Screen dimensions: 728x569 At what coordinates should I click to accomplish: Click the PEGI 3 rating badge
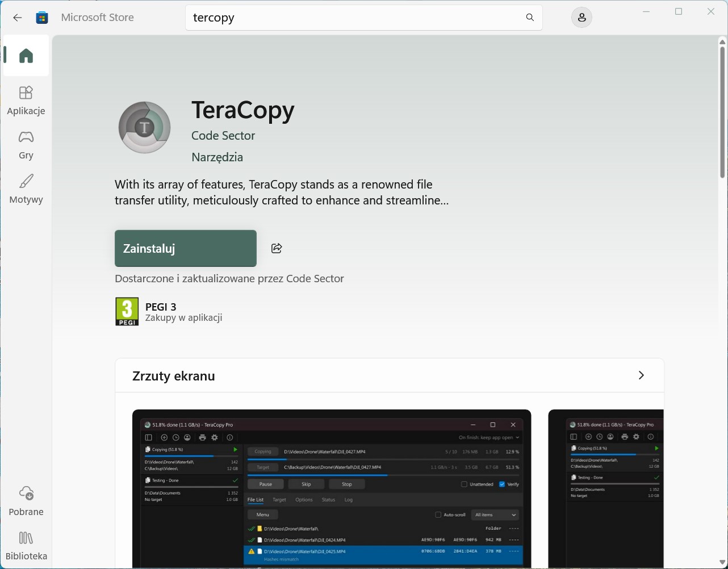click(x=127, y=312)
